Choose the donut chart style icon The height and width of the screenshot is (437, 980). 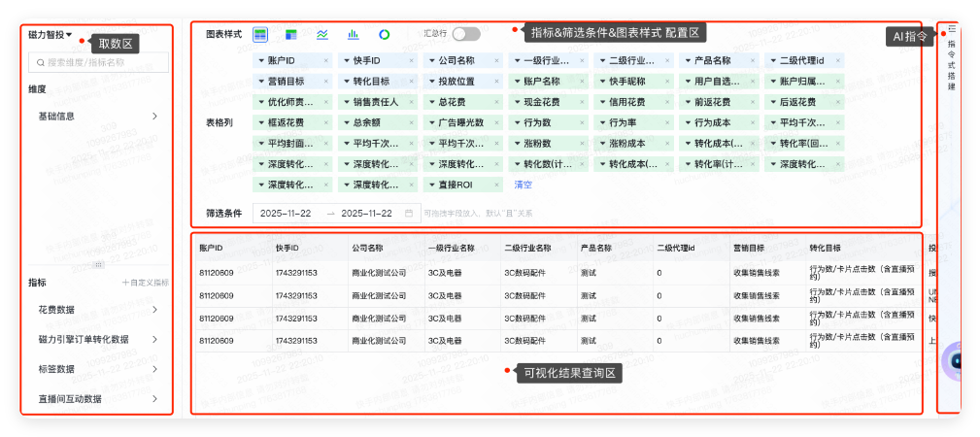(x=385, y=34)
